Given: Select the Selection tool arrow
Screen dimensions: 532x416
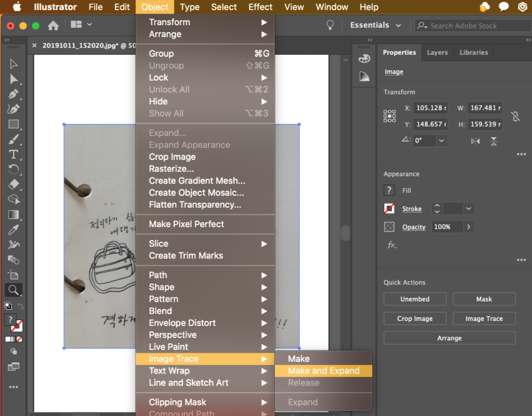Looking at the screenshot, I should pyautogui.click(x=13, y=64).
